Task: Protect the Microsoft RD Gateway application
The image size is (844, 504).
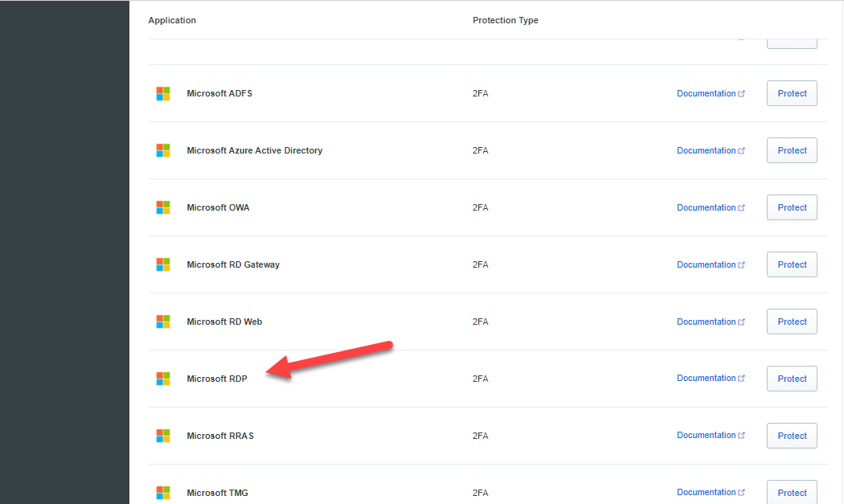Action: (x=792, y=265)
